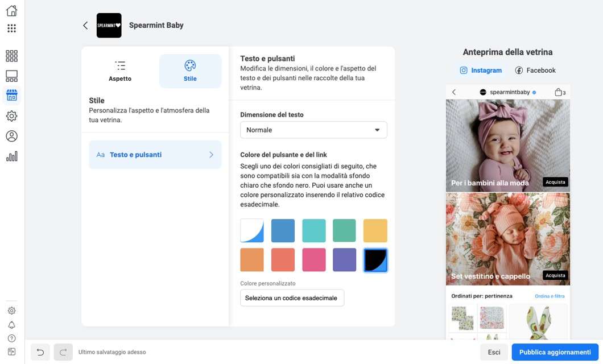Image resolution: width=603 pixels, height=364 pixels.
Task: Click the Esci button
Action: coord(494,352)
